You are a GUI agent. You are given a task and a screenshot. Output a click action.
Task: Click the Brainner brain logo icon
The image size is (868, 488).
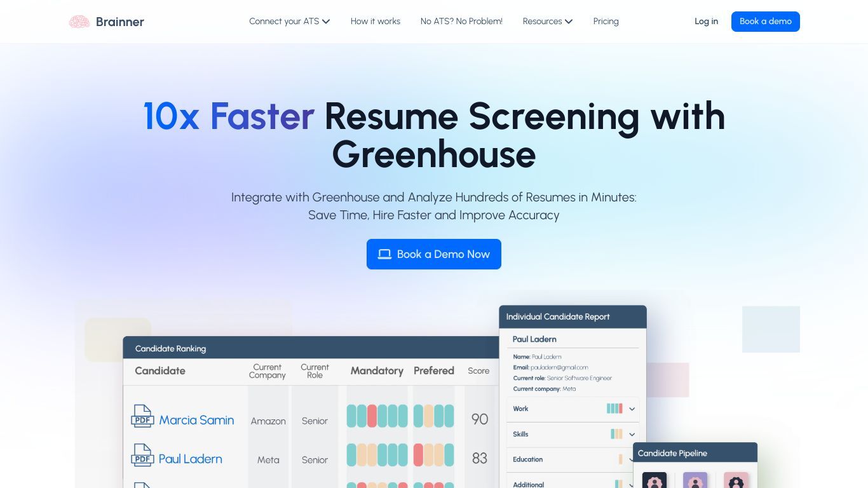(x=79, y=22)
